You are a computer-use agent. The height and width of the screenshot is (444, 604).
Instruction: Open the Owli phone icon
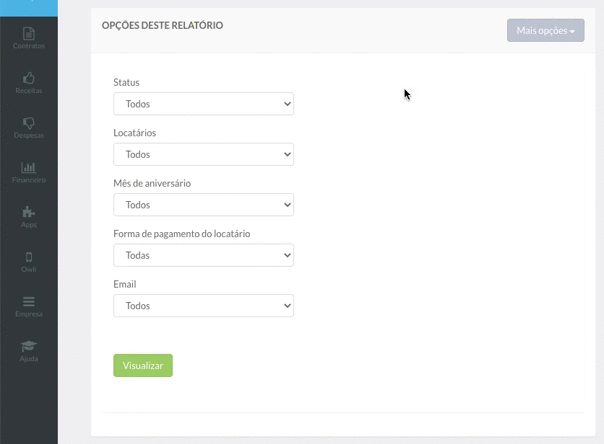coord(29,257)
